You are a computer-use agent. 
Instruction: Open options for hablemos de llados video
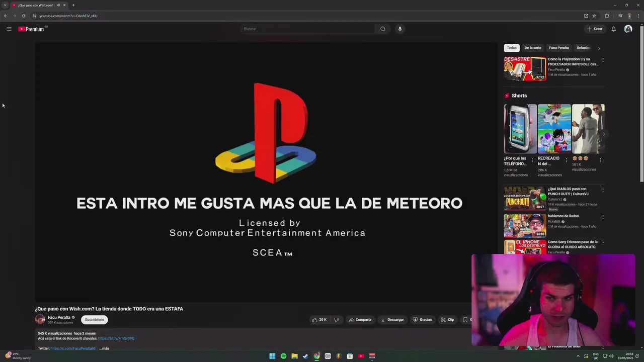point(603,217)
